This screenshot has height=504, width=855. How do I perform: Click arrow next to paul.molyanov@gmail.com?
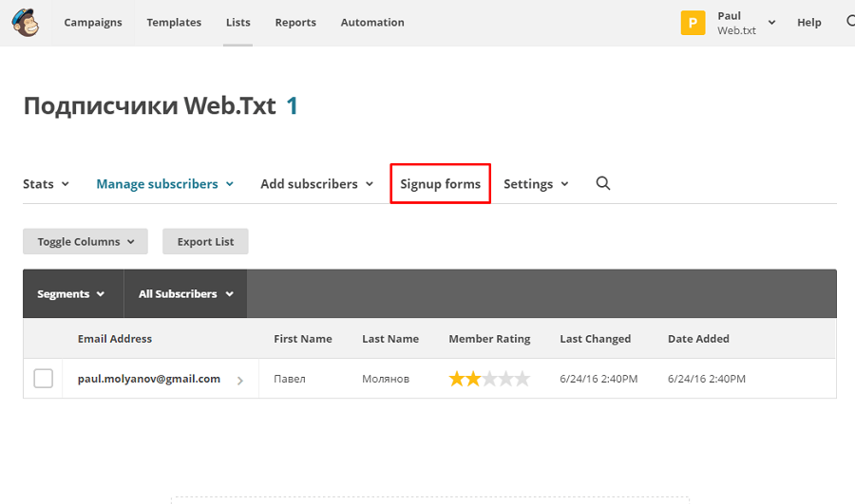pyautogui.click(x=239, y=380)
